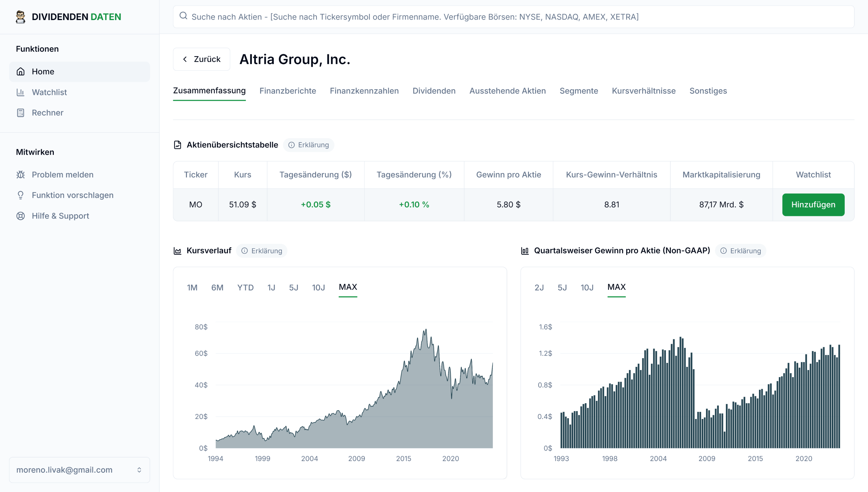
Task: Expand the account menu for moreno.livak@gmail.com
Action: [x=80, y=470]
